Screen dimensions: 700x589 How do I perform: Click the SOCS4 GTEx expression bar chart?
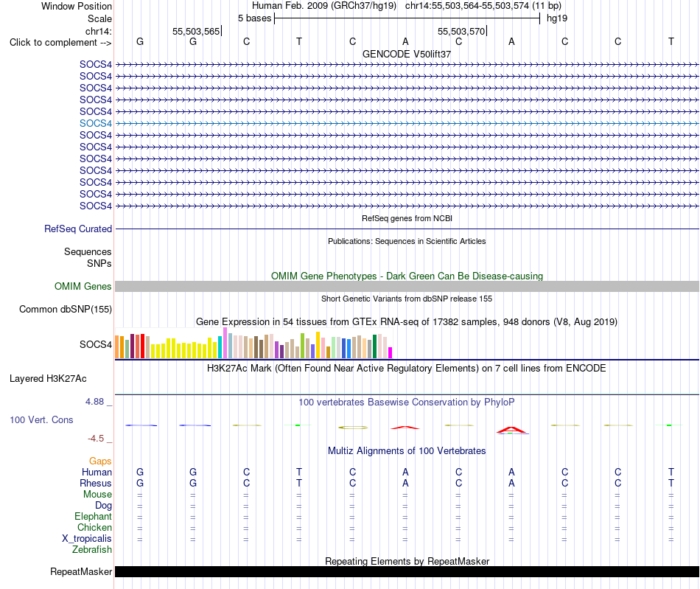(x=253, y=343)
